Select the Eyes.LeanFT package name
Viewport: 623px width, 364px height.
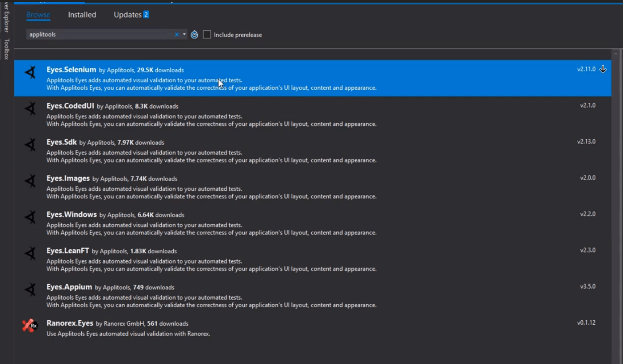coord(68,251)
